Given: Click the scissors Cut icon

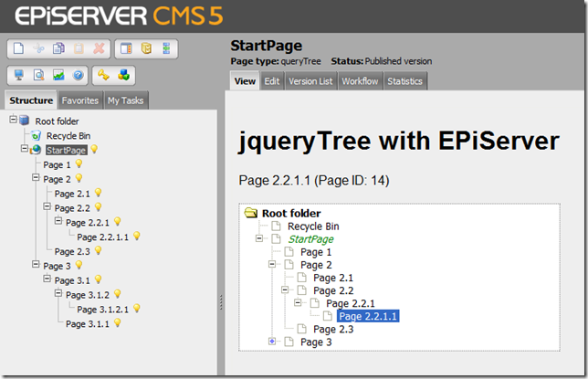Looking at the screenshot, I should point(39,48).
